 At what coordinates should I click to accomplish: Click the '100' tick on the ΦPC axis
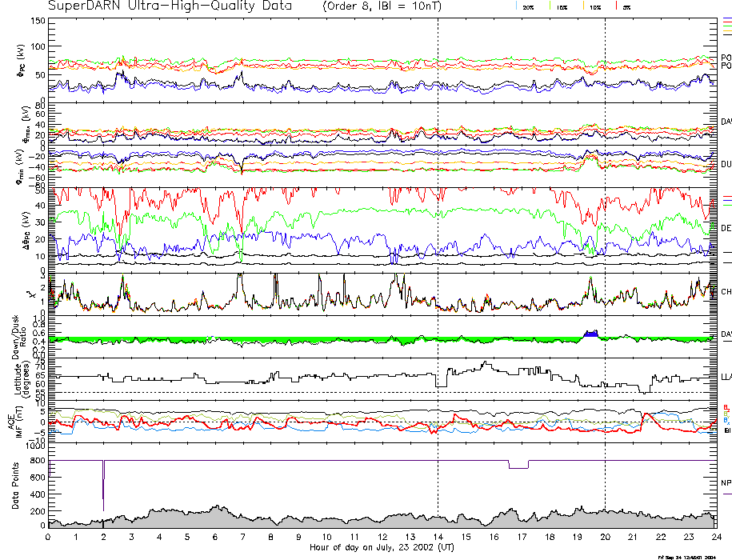point(38,46)
